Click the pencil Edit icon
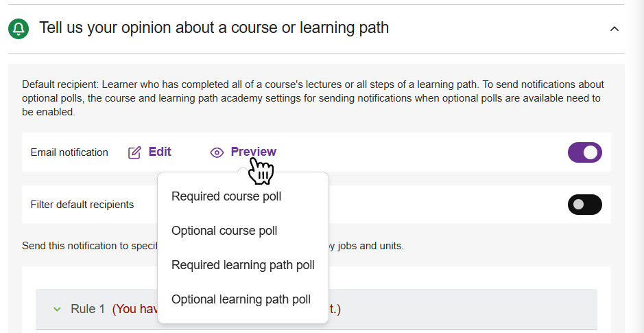644x333 pixels. pyautogui.click(x=134, y=152)
